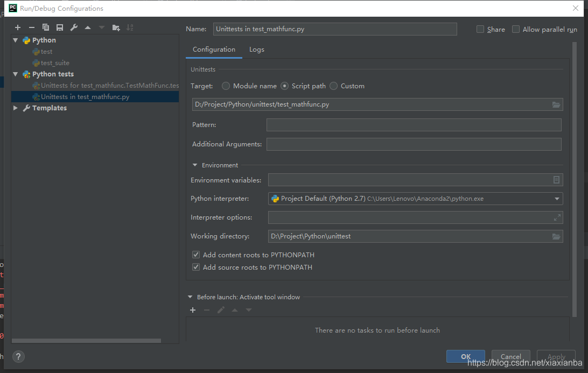Open help with the question mark button
Image resolution: width=588 pixels, height=373 pixels.
(x=18, y=356)
